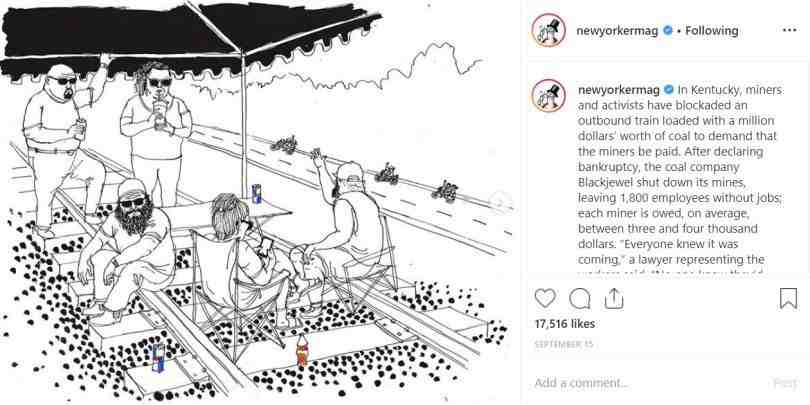Screen dimensions: 810x405
Task: Click the cartoon illustration of the miners
Action: click(x=256, y=202)
